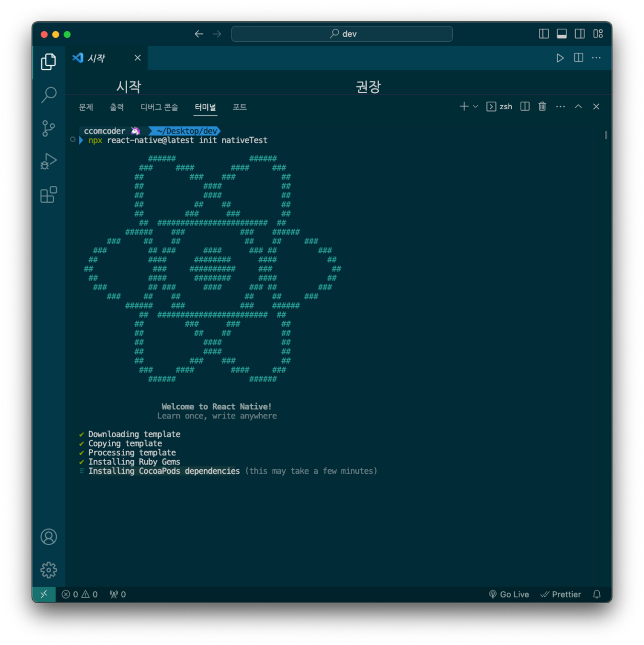Screen dimensions: 644x645
Task: Open the Explorer sidebar icon
Action: tap(48, 61)
